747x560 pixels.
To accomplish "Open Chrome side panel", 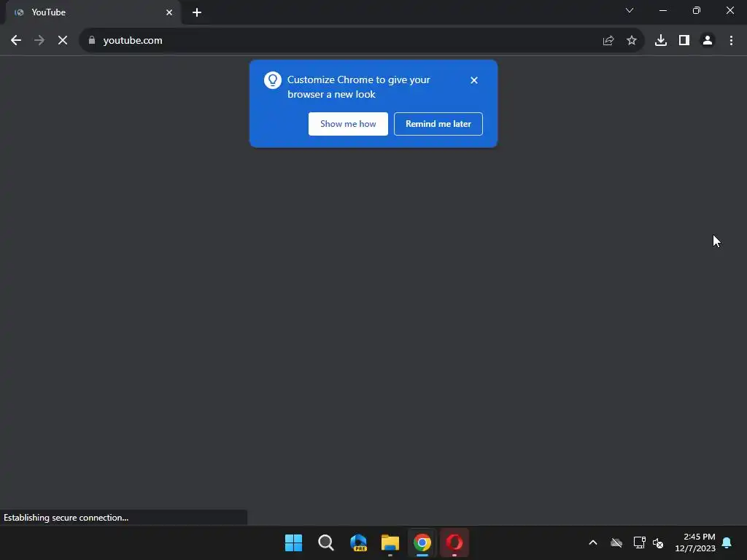I will tap(684, 41).
